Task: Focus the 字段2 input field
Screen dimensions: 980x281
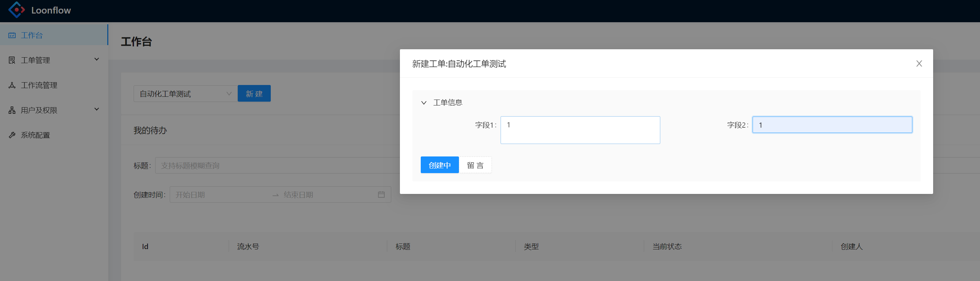Action: click(x=832, y=125)
